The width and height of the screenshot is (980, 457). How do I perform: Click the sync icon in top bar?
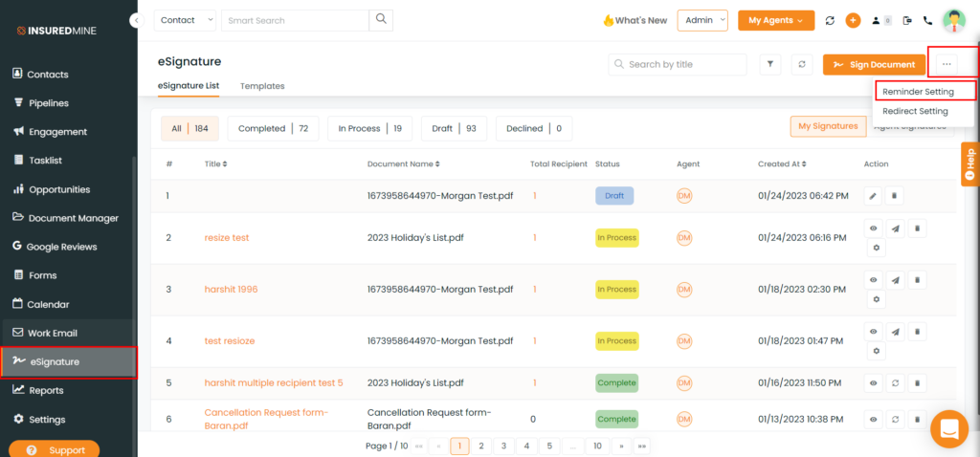tap(830, 21)
